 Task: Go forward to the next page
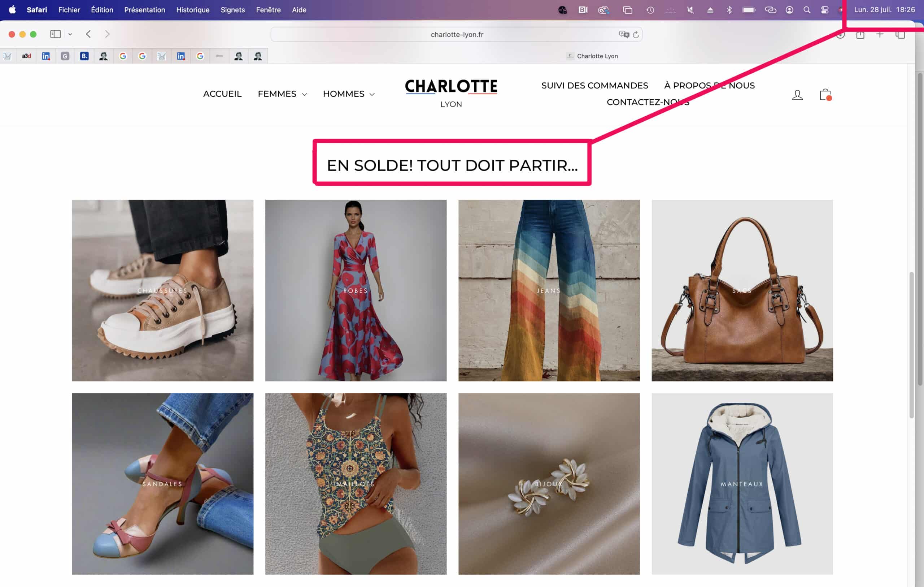(x=107, y=34)
